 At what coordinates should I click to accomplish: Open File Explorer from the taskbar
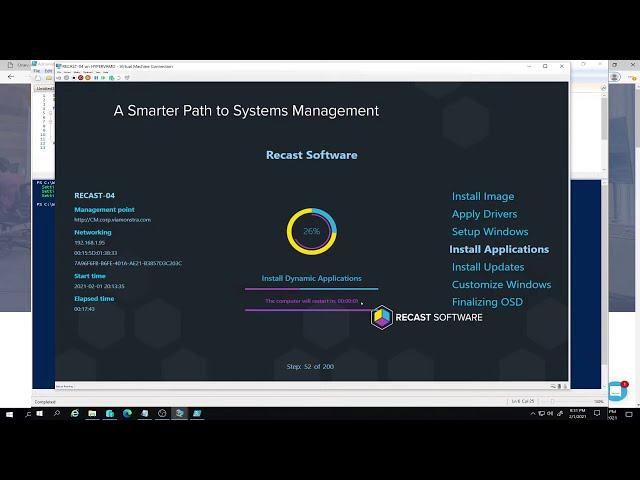pyautogui.click(x=92, y=413)
